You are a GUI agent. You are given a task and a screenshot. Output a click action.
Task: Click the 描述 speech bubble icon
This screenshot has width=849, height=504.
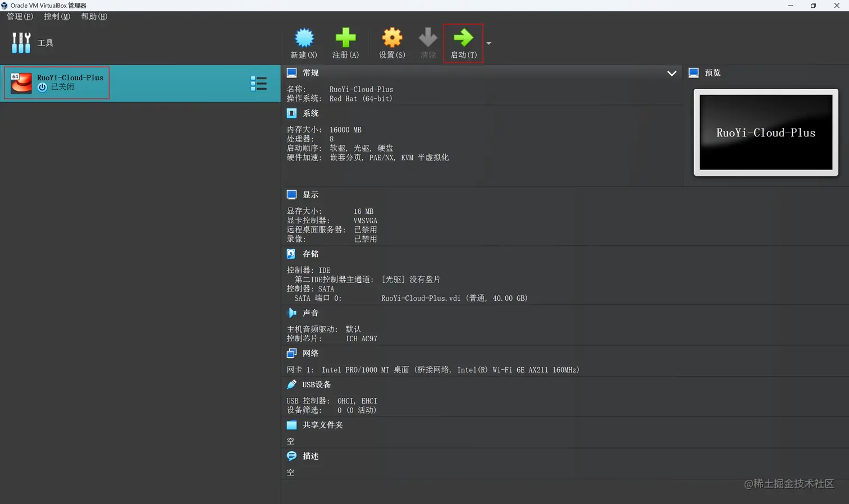(x=291, y=456)
